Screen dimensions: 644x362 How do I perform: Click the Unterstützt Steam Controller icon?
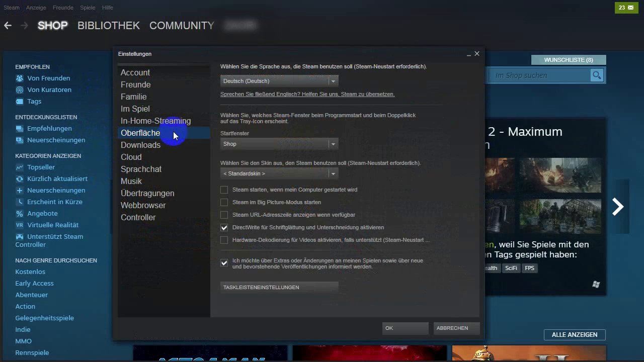(19, 237)
